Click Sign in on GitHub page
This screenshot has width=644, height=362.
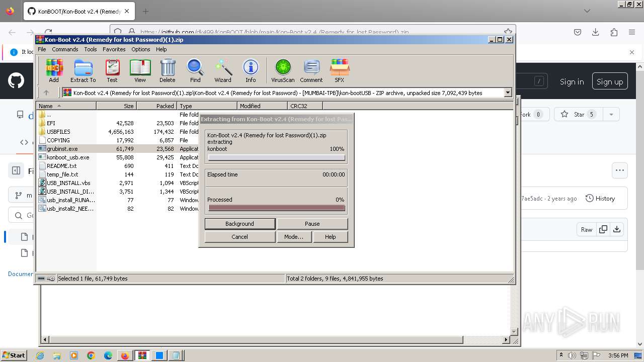point(572,81)
